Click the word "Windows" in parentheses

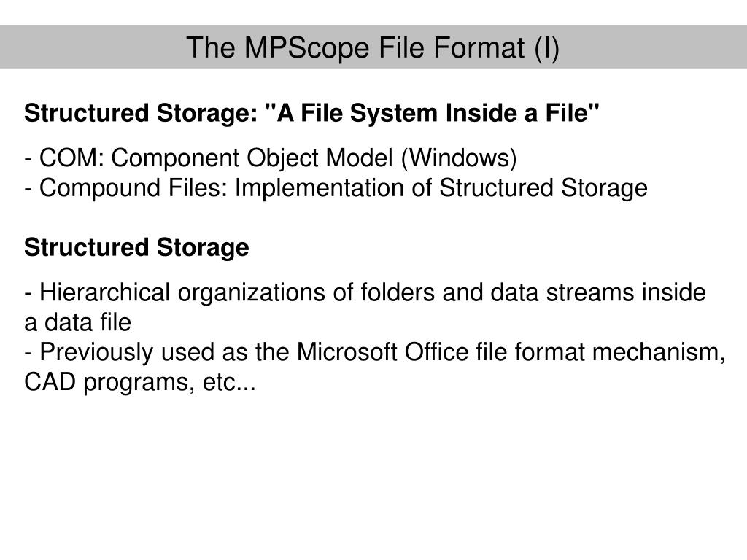click(460, 158)
